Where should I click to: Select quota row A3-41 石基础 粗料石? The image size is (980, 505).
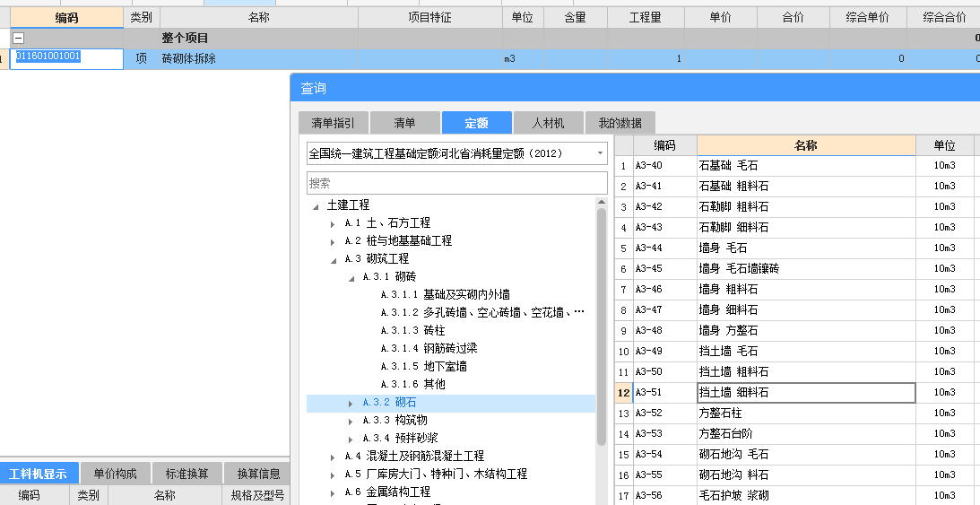[797, 187]
